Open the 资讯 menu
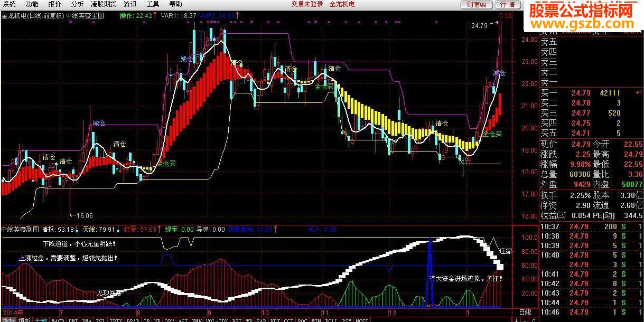Screen dimensions: 644x322 (130, 4)
